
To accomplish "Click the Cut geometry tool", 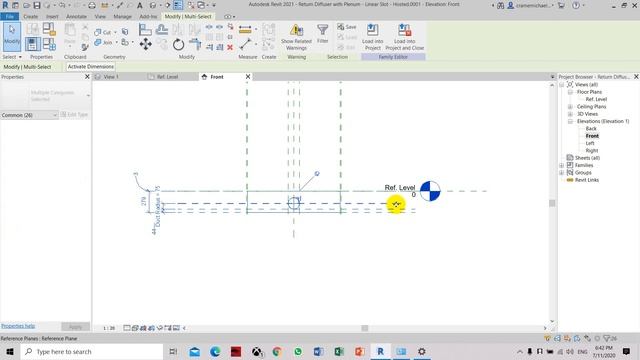I will coord(102,32).
